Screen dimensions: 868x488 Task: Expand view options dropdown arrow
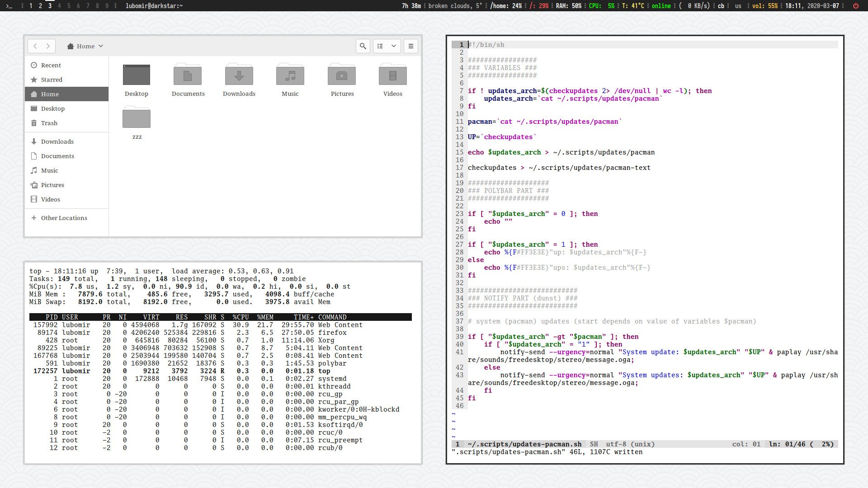click(x=394, y=46)
